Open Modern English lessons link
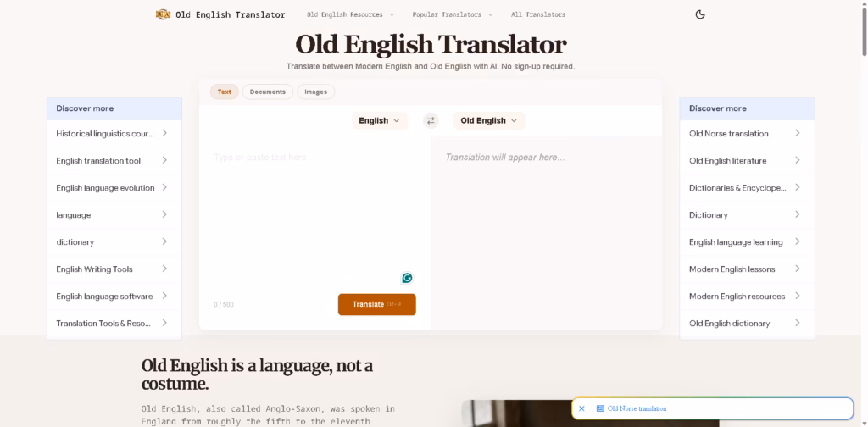Image resolution: width=868 pixels, height=427 pixels. (x=732, y=269)
